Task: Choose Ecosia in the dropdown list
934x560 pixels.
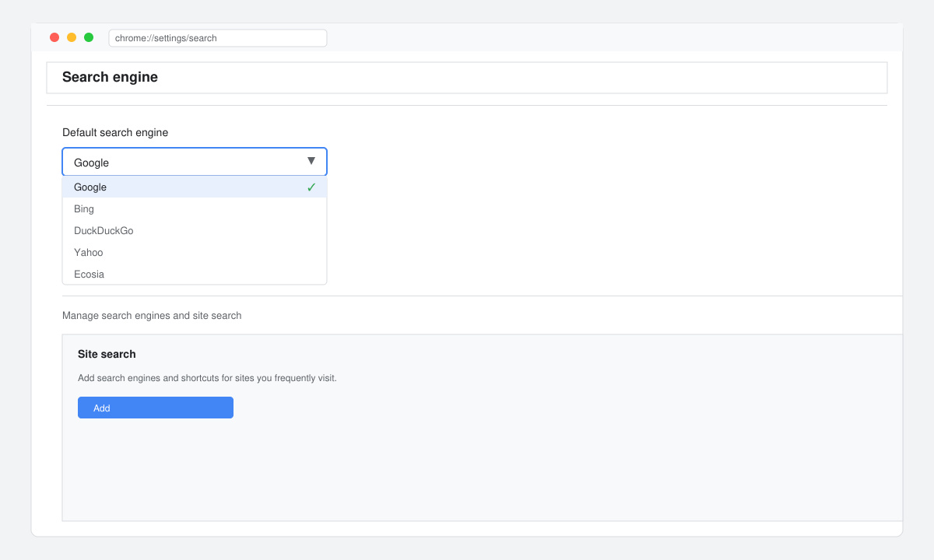Action: point(195,274)
